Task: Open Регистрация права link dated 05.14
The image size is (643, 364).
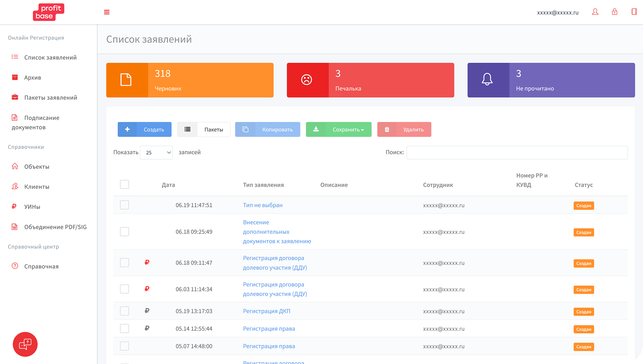Action: (269, 329)
